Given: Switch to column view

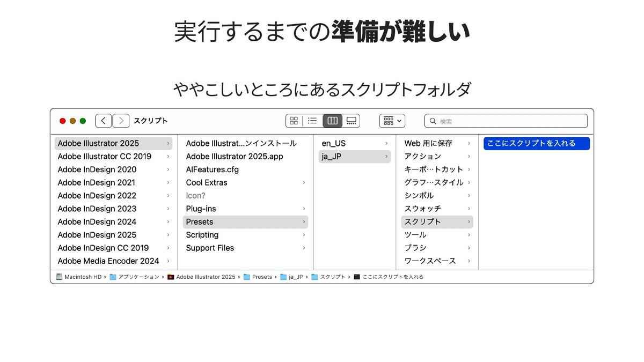Looking at the screenshot, I should 332,121.
